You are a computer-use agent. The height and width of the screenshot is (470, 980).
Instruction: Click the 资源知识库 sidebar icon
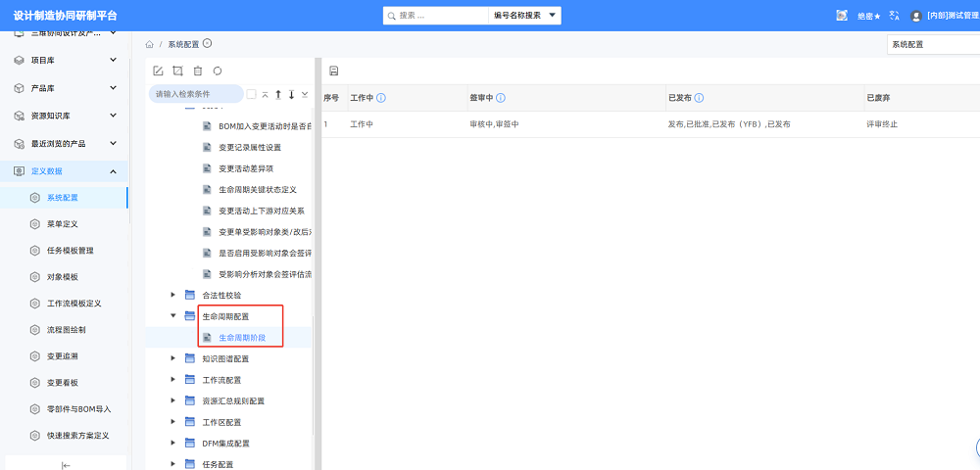click(x=19, y=117)
